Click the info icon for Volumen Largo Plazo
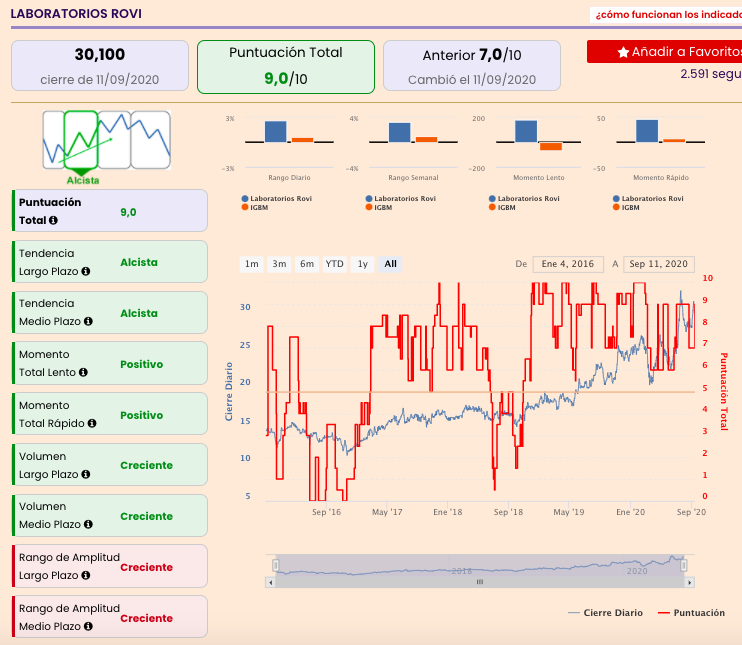742x645 pixels. 86,474
